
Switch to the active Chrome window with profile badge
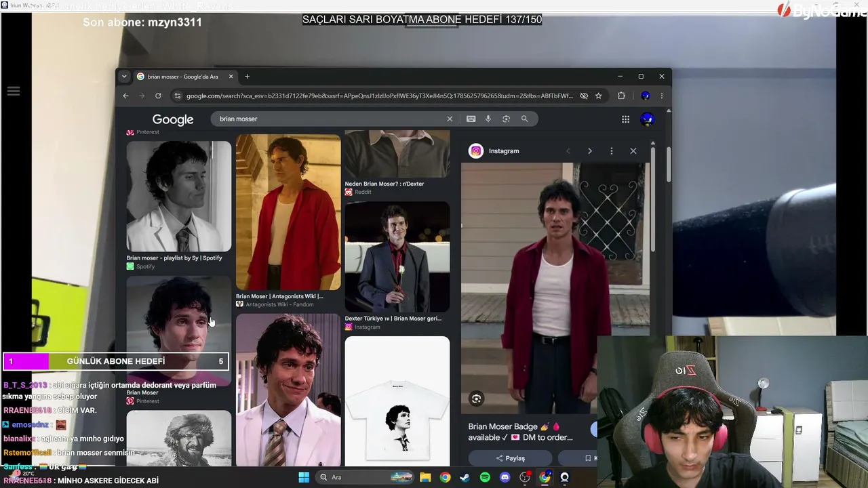pyautogui.click(x=545, y=477)
